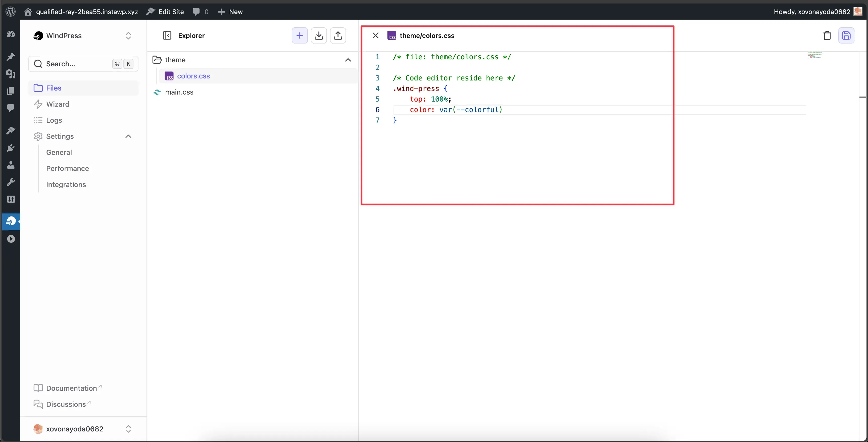
Task: Open the Documentation link
Action: coord(71,388)
